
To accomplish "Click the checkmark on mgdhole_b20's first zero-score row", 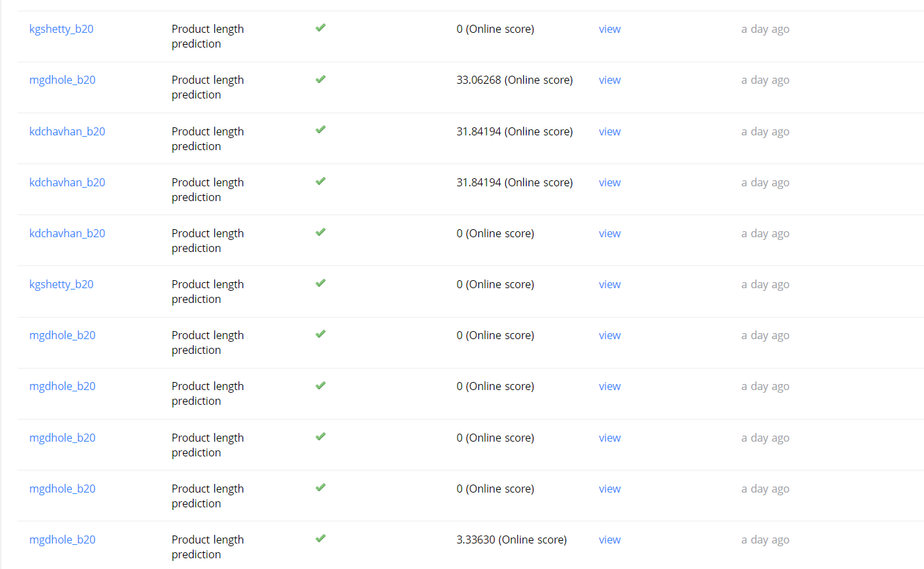I will point(320,334).
